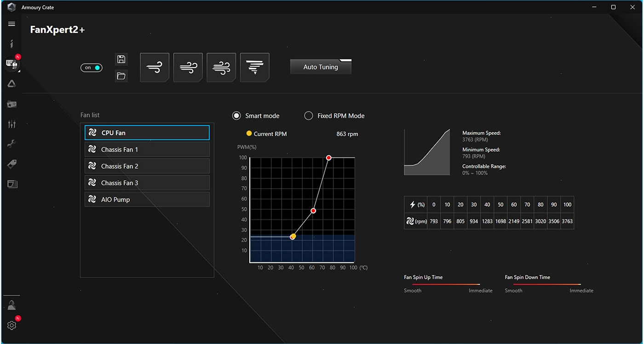Open Aura Sync triangle icon
This screenshot has height=344, width=644.
point(11,84)
